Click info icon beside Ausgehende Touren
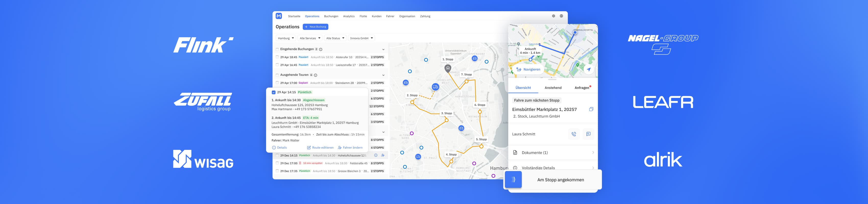The height and width of the screenshot is (204, 868). click(x=316, y=75)
